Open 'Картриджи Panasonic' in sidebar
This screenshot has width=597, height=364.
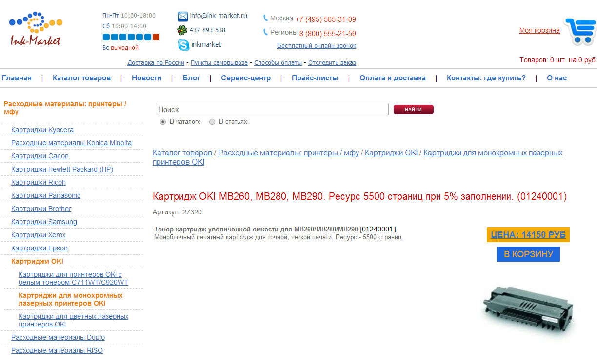pyautogui.click(x=46, y=195)
